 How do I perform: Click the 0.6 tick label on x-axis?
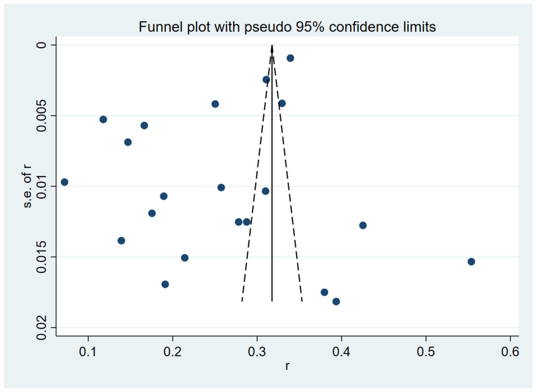[x=510, y=352]
